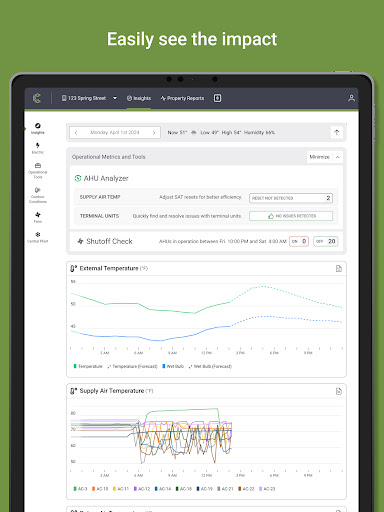Image resolution: width=384 pixels, height=512 pixels.
Task: Toggle the AC-23 series in legend
Action: (267, 489)
